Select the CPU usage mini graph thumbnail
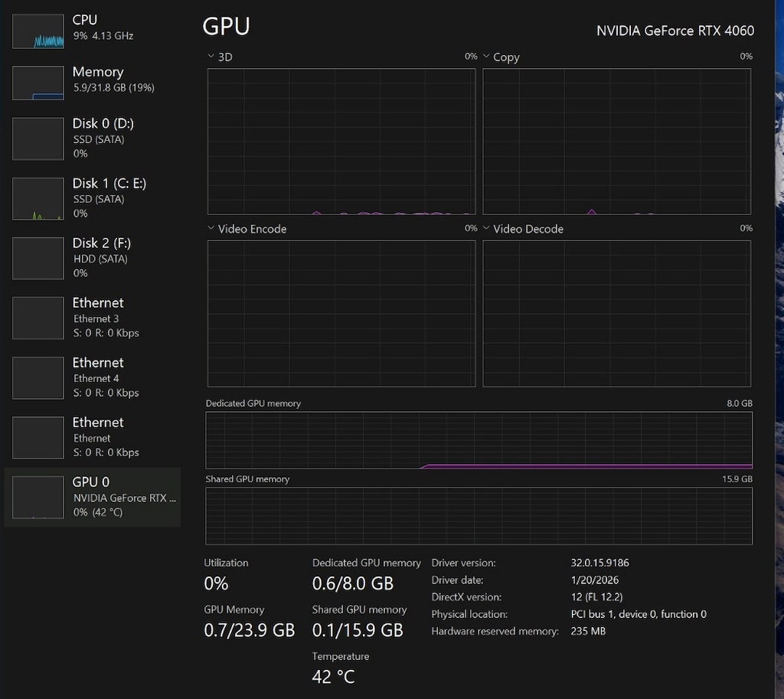The image size is (784, 699). point(38,31)
